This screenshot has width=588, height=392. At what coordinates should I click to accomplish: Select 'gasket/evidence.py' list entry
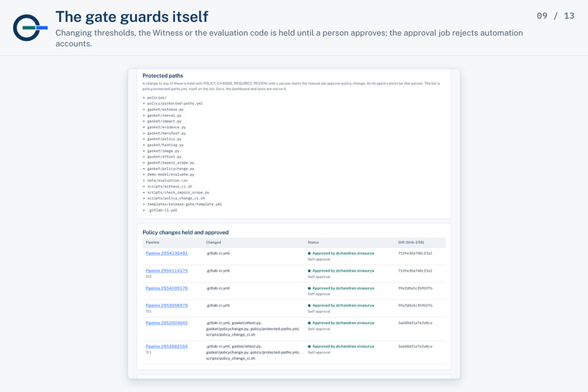[x=166, y=127]
